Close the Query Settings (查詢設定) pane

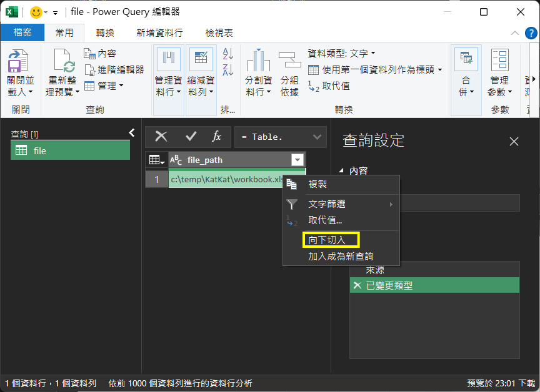[x=514, y=142]
